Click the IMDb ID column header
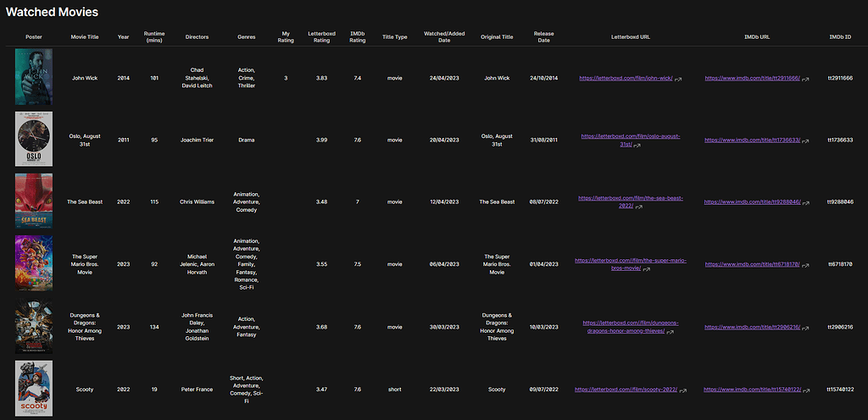Image resolution: width=868 pixels, height=420 pixels. tap(840, 37)
